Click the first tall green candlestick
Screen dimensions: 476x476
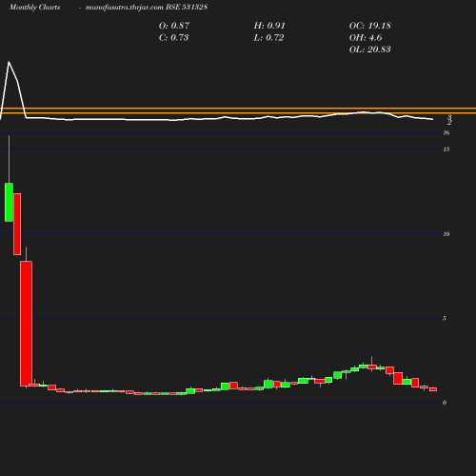[9, 202]
